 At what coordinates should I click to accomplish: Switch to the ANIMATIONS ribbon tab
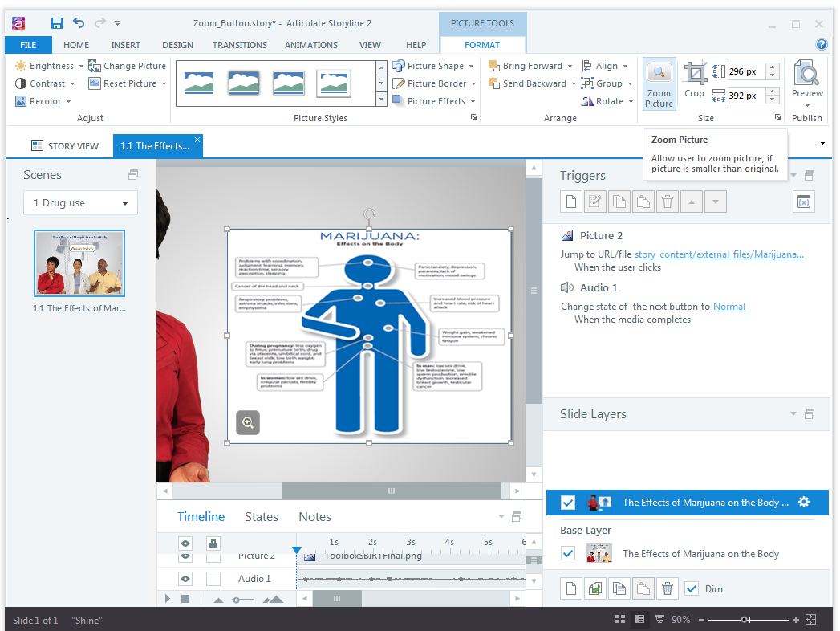pos(311,45)
